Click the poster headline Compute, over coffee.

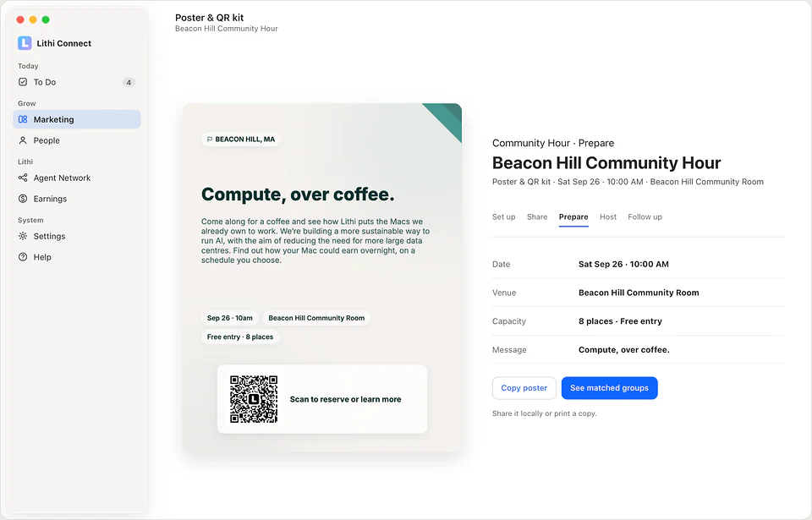[x=298, y=194]
